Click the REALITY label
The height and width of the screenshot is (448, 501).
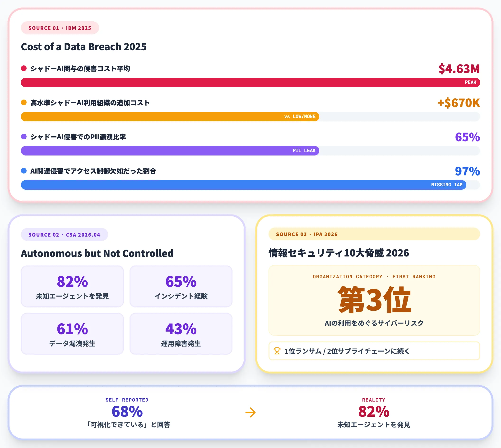pyautogui.click(x=374, y=400)
